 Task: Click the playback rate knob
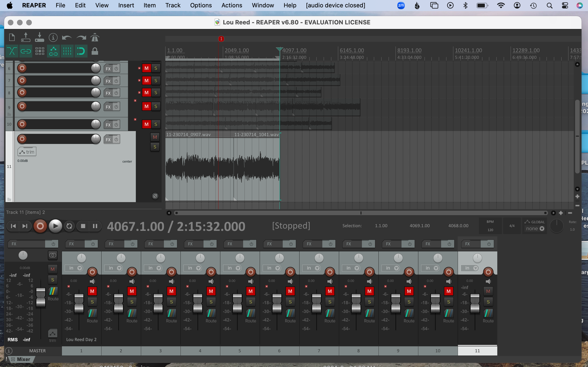click(x=556, y=226)
